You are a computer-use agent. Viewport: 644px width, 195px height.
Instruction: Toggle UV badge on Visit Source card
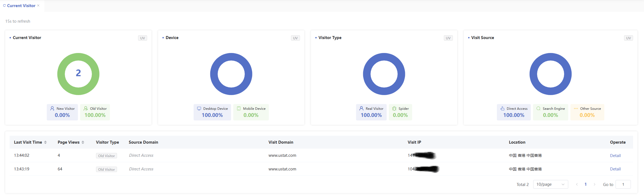628,38
